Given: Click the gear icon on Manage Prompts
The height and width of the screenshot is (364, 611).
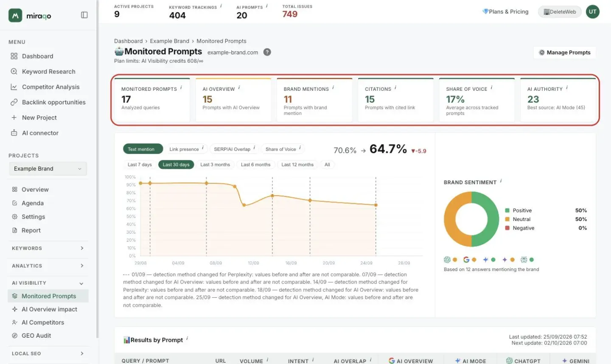Looking at the screenshot, I should pos(541,53).
